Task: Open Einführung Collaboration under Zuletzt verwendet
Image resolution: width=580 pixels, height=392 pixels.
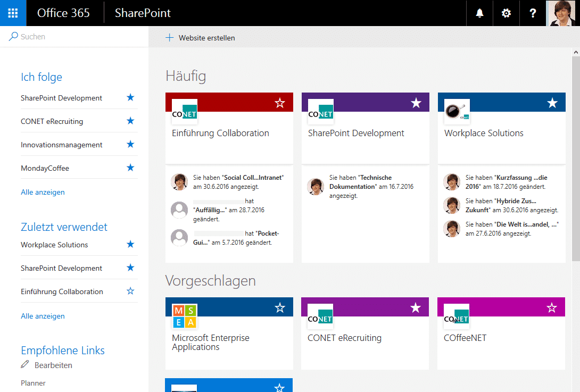Action: (x=62, y=291)
